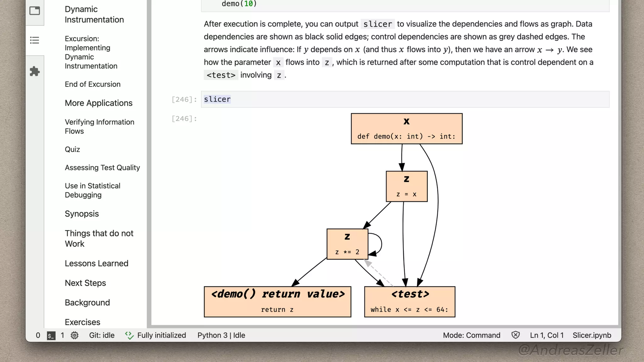Screen dimensions: 644x362
Task: Navigate to Lessons Learned section
Action: (x=97, y=263)
